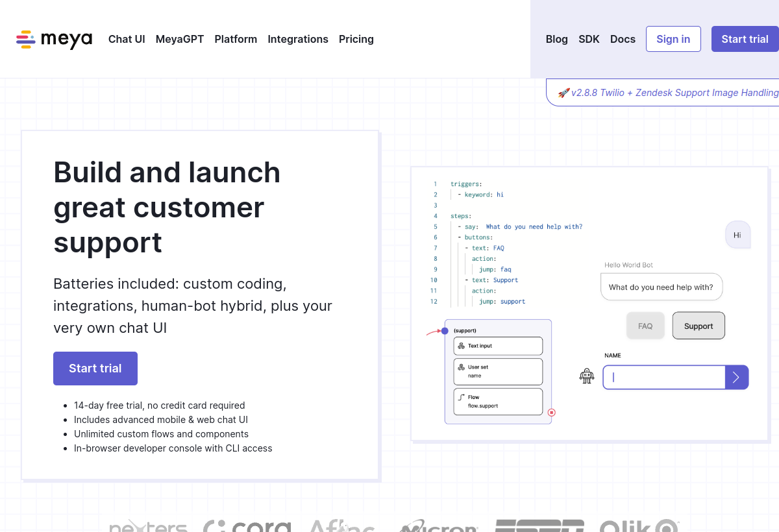Viewport: 779px width, 532px height.
Task: Click the 'jump: faq' code line
Action: pos(495,269)
